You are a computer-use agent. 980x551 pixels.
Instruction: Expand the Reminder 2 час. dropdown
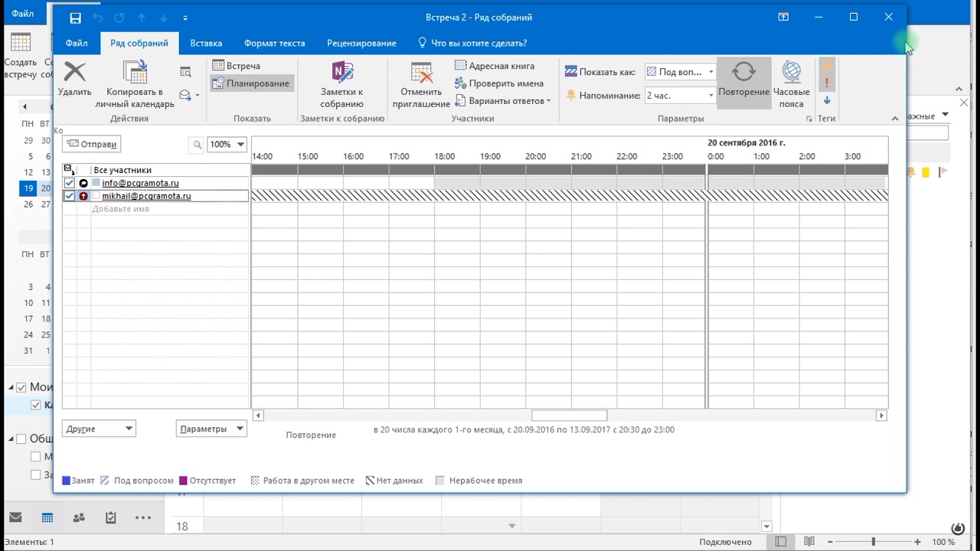pyautogui.click(x=710, y=96)
